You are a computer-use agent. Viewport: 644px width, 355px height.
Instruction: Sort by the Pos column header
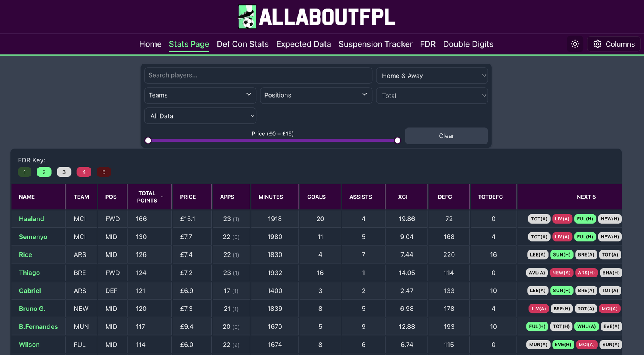pos(112,197)
